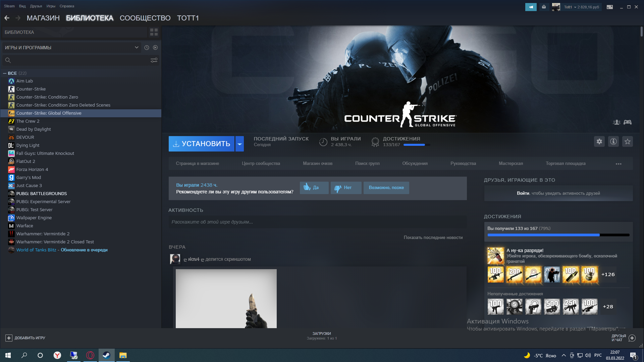Click the plus icon for Добавить игру
This screenshot has height=362, width=644.
tap(9, 338)
